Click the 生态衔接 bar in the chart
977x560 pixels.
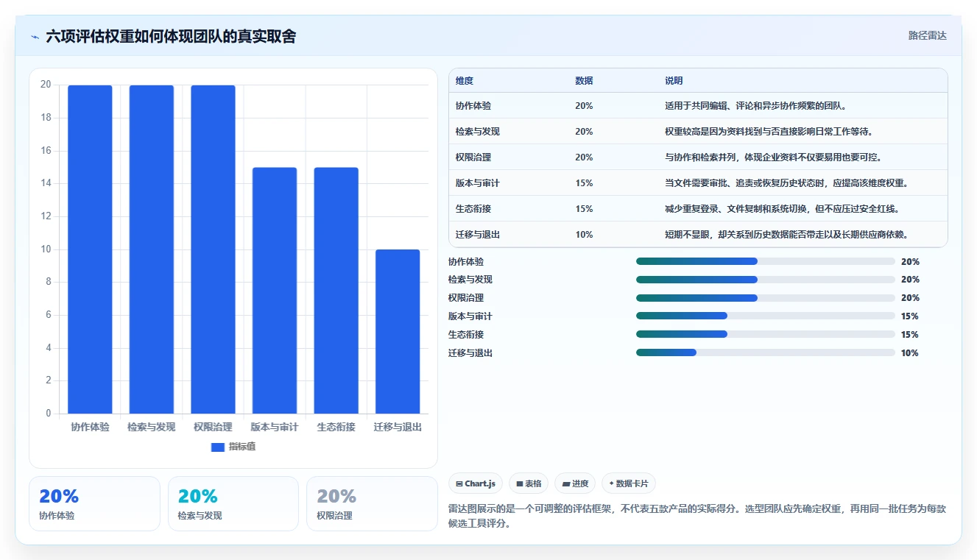[x=336, y=291]
